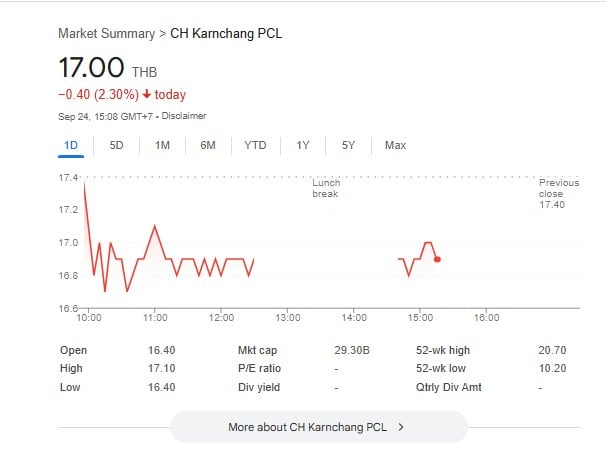
Task: Click the 13:00 time axis label
Action: tap(288, 318)
